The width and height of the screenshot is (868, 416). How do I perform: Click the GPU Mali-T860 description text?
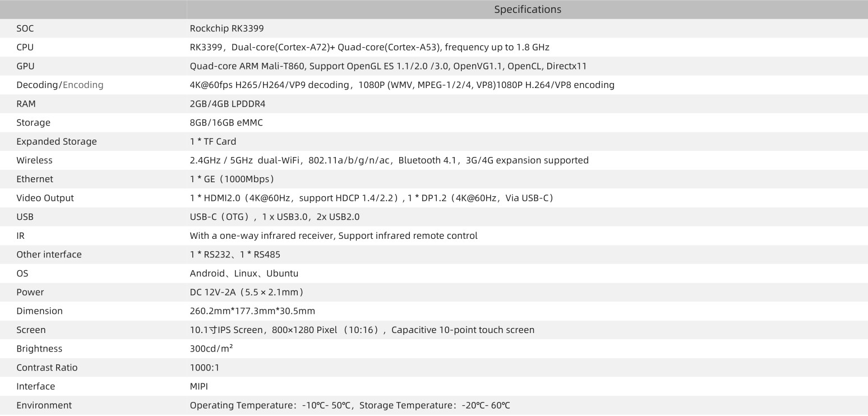(388, 66)
